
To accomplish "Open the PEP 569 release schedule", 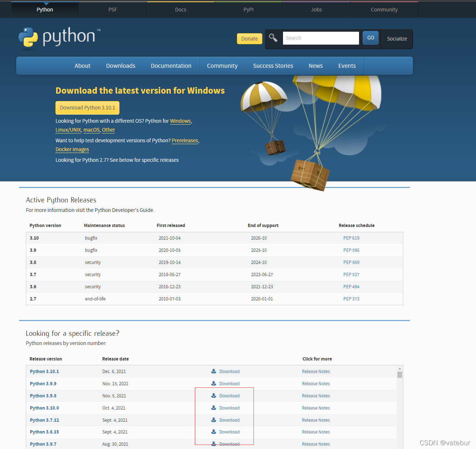I will coord(351,262).
